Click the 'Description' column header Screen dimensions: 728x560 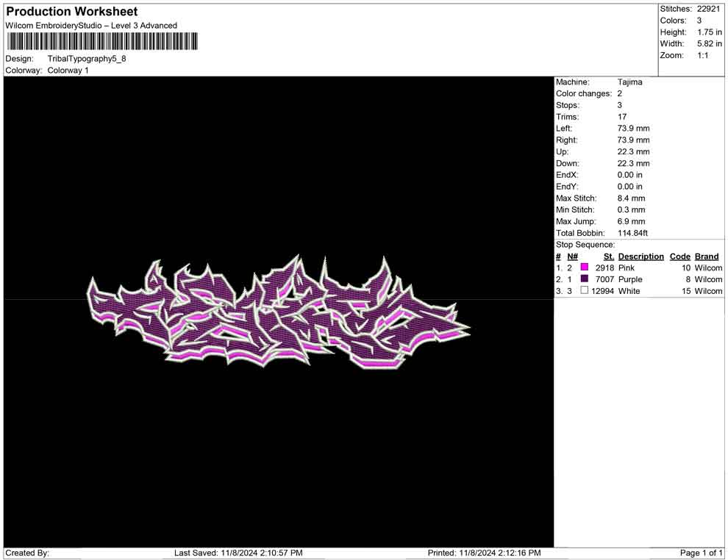pos(640,256)
